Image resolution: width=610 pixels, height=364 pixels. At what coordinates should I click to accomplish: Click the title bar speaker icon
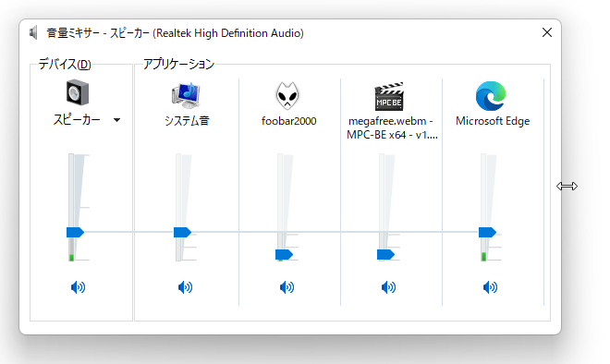(34, 33)
